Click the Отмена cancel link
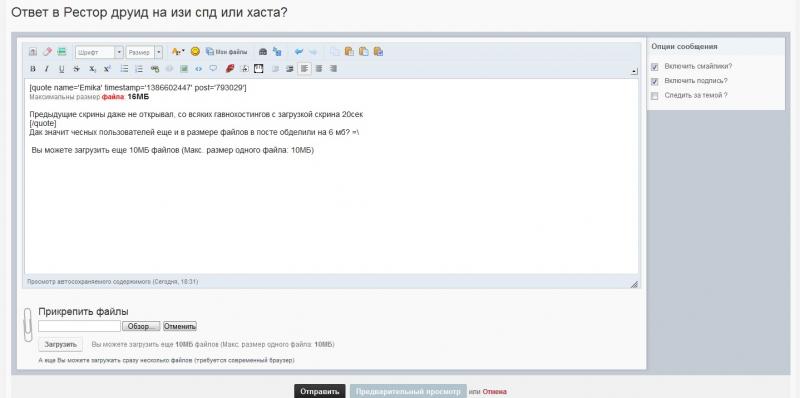This screenshot has width=800, height=398. [x=494, y=392]
